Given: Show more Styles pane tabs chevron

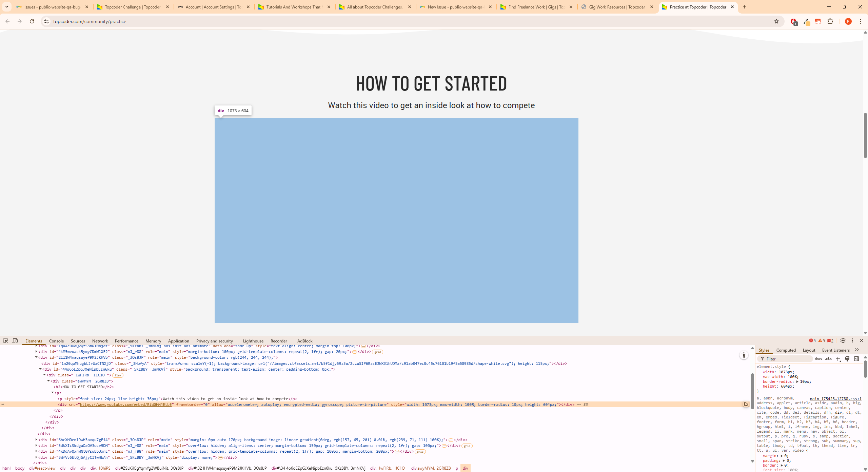Looking at the screenshot, I should pos(857,350).
